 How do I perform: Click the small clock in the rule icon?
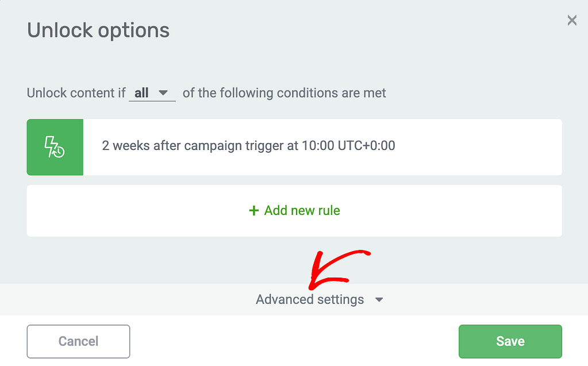tap(59, 152)
